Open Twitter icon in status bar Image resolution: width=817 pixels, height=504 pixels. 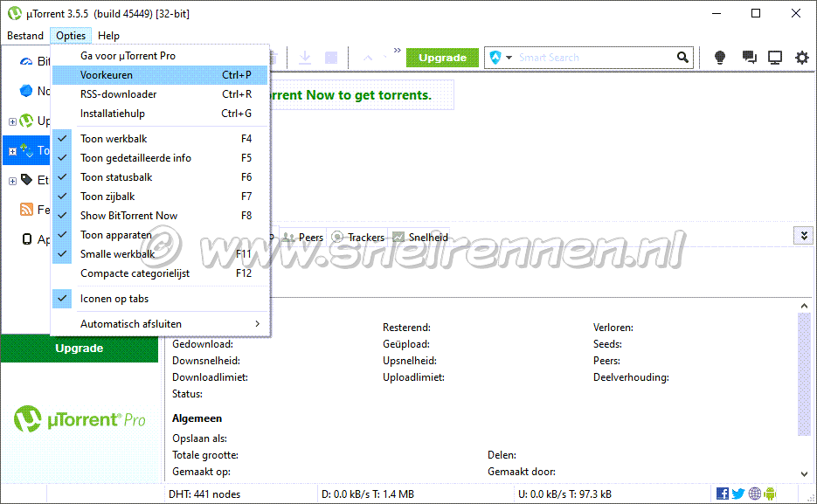point(738,494)
